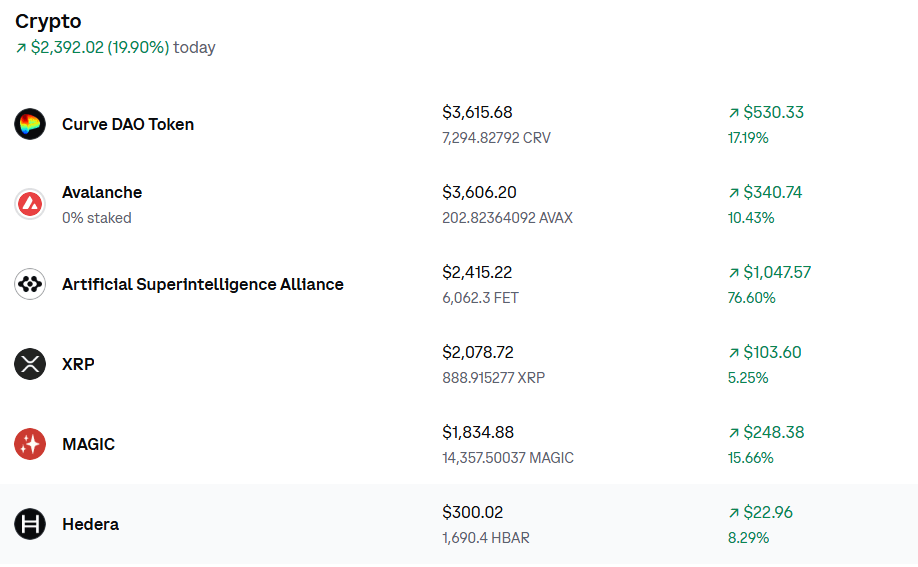Click the $248.38 MAGIC daily gain
Viewport: 918px width, 567px height.
click(x=773, y=432)
